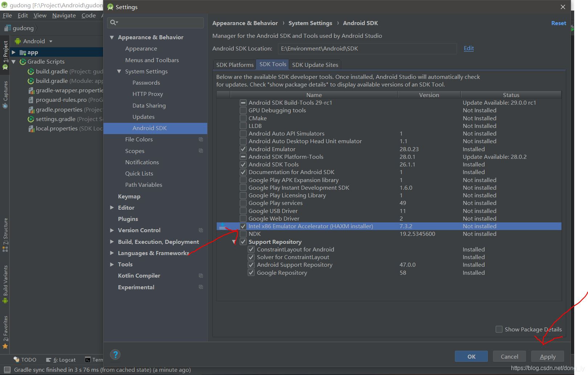Image resolution: width=588 pixels, height=375 pixels.
Task: Click the project-level icon beside Kotlin Compiler
Action: (x=201, y=276)
